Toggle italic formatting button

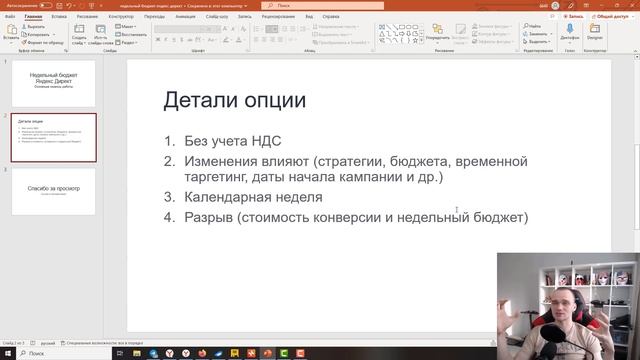coord(166,40)
